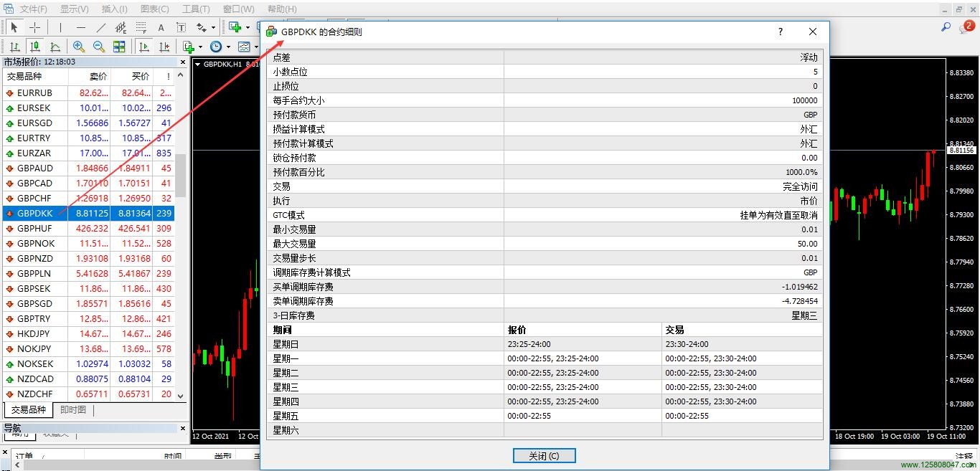The width and height of the screenshot is (980, 471).
Task: Sort by the 交易品种 column header
Action: click(35, 76)
